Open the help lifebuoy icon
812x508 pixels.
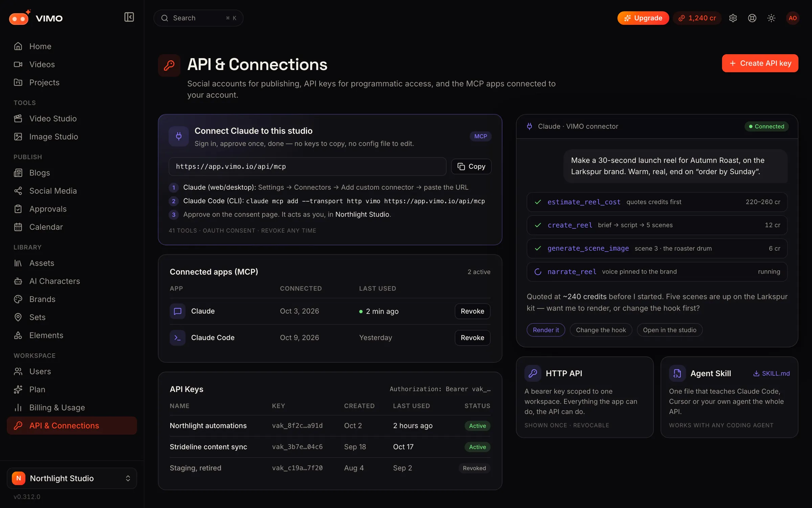point(752,18)
